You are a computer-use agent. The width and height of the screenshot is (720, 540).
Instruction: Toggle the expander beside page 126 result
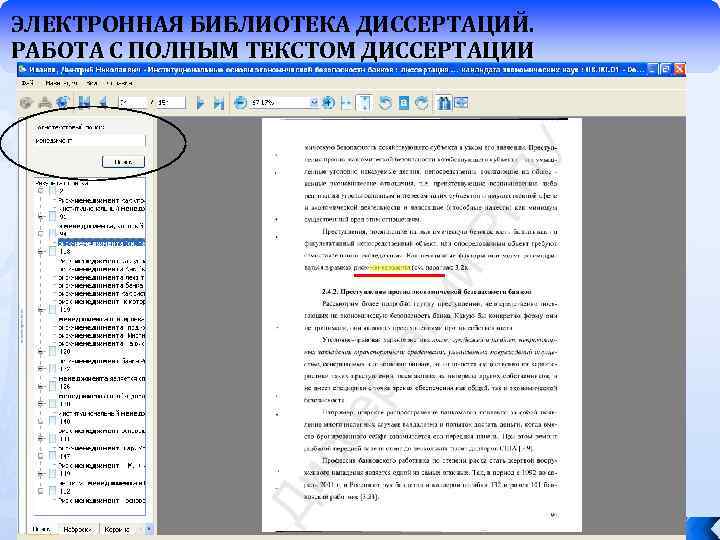[40, 387]
